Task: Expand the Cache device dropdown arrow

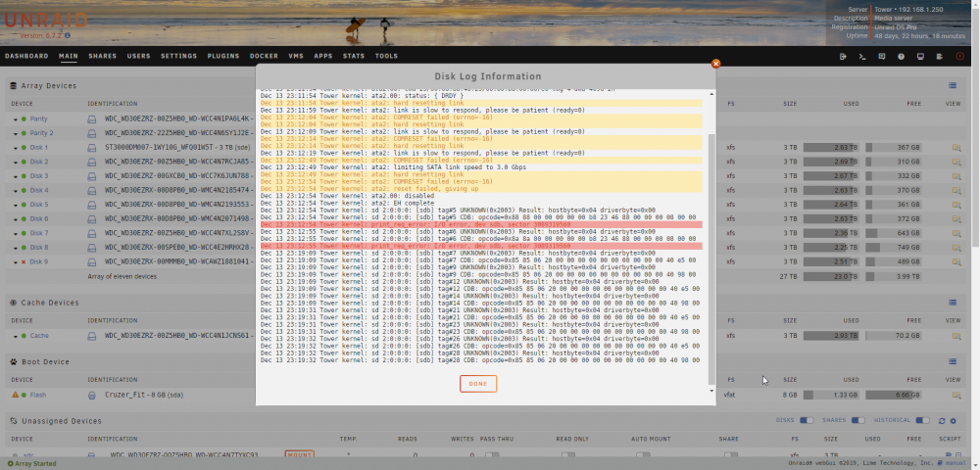Action: point(16,336)
